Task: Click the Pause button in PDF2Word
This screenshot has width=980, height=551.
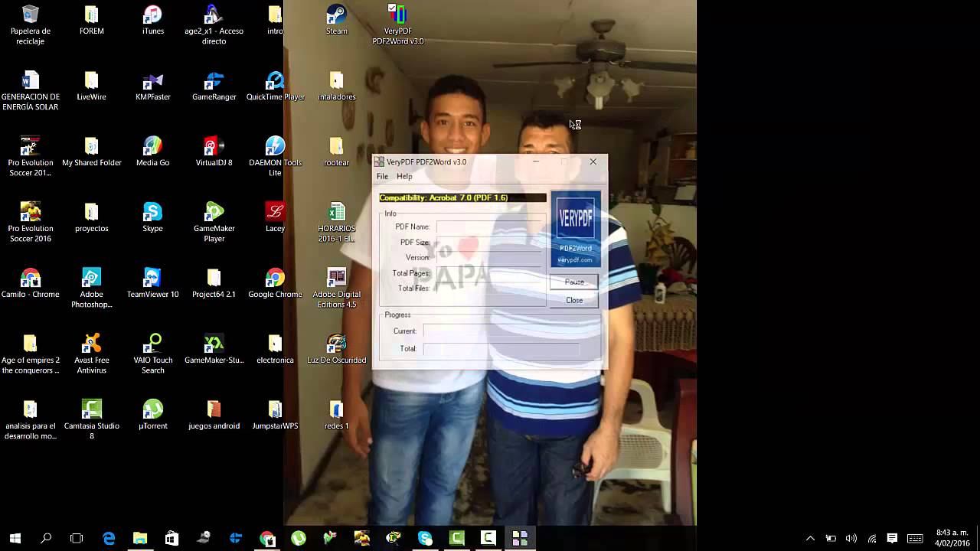Action: 574,282
